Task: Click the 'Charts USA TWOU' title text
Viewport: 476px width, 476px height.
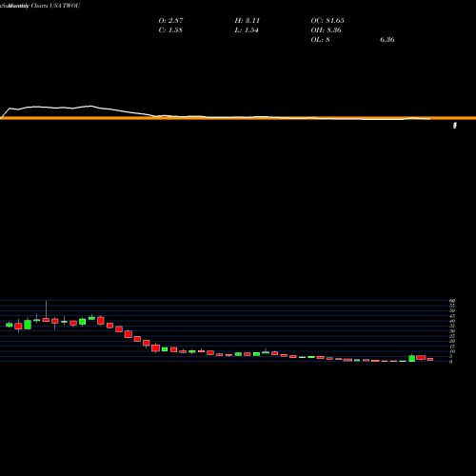Action: [55, 6]
